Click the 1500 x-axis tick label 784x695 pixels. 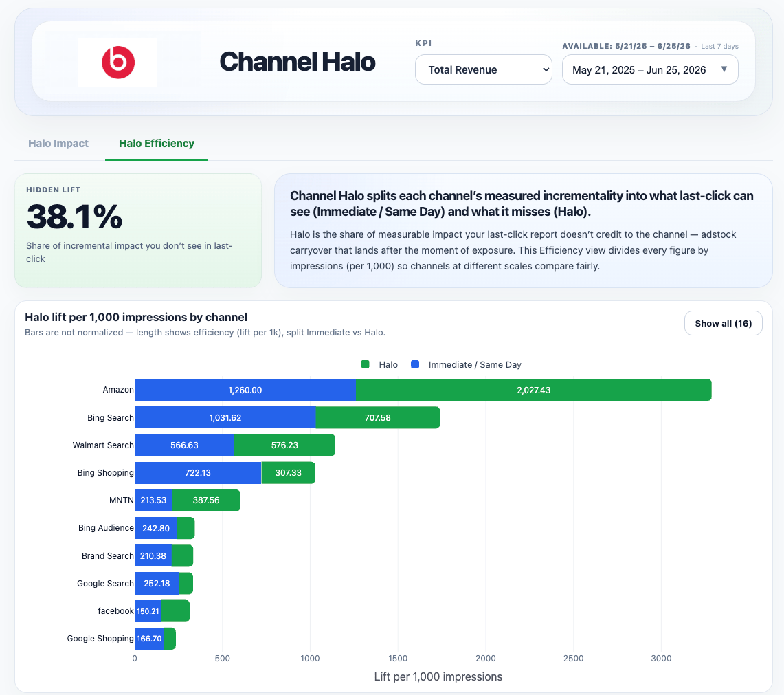coord(398,658)
